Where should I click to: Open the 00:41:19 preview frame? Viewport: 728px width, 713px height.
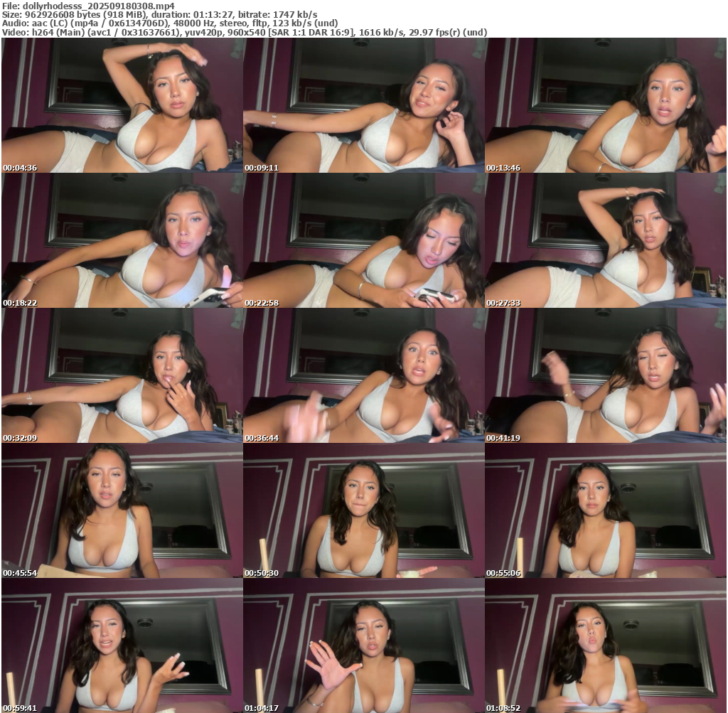tap(605, 375)
